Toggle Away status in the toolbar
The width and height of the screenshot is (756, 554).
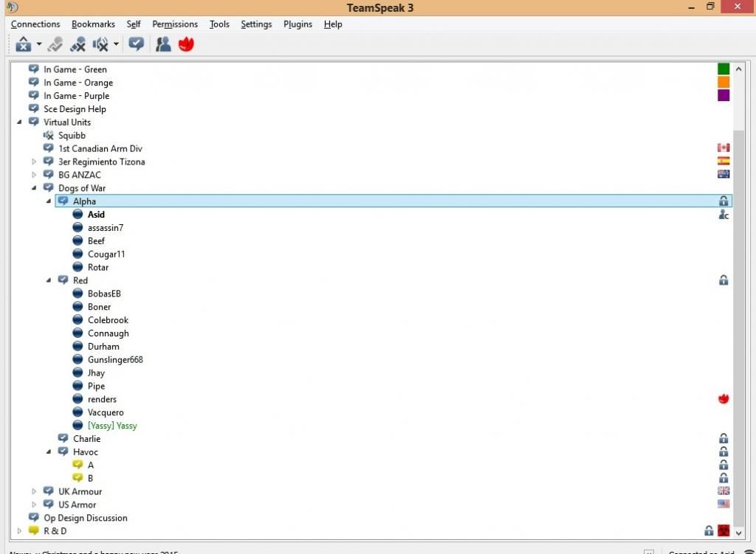(x=23, y=44)
